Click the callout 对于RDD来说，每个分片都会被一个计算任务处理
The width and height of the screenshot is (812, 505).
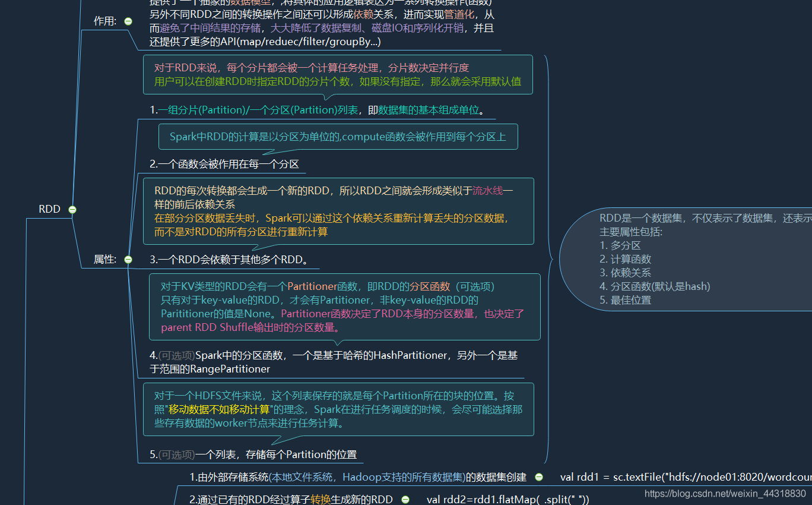click(338, 75)
